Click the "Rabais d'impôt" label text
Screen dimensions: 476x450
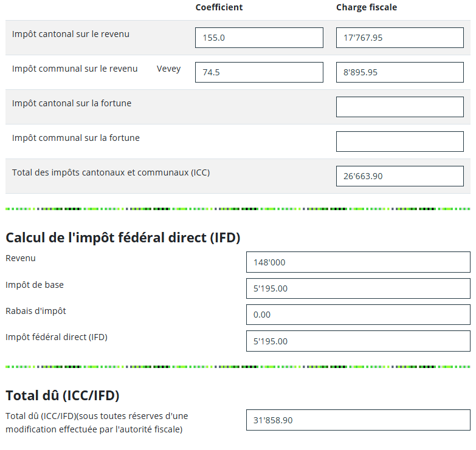36,311
